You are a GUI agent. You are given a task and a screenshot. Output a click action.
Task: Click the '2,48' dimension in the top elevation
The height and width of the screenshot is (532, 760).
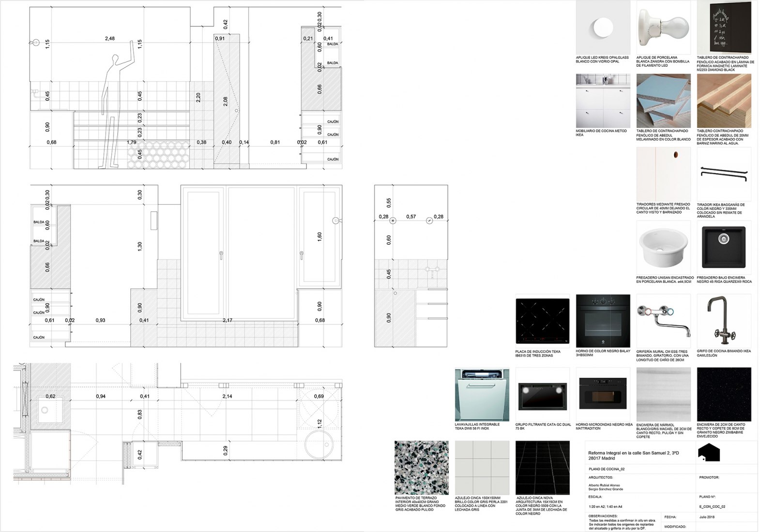tap(110, 39)
